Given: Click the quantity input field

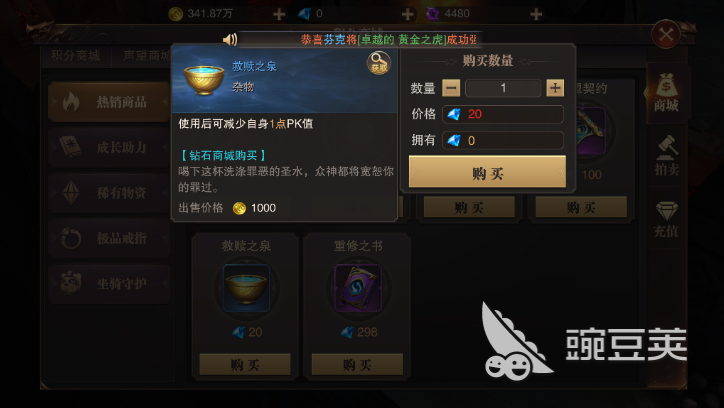Looking at the screenshot, I should click(x=503, y=88).
